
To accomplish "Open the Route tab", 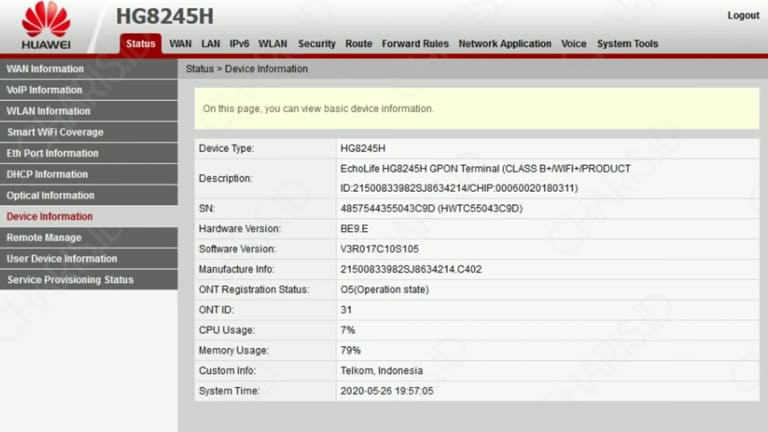I will 359,44.
